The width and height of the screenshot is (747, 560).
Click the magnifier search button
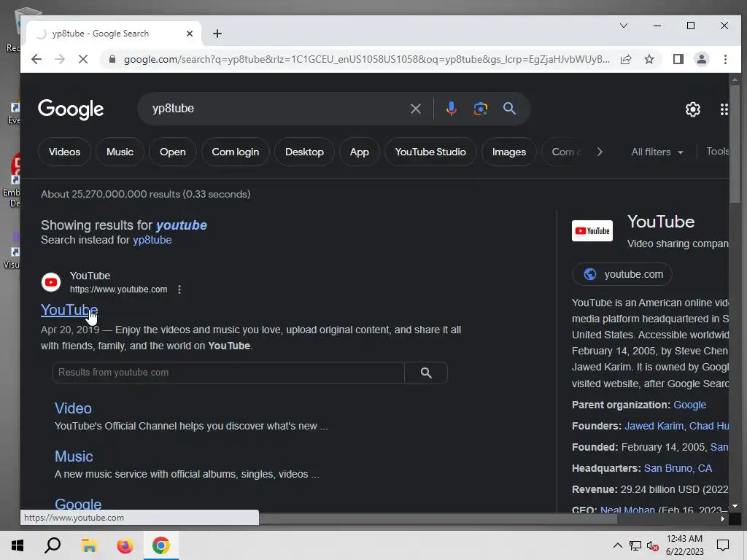[509, 109]
